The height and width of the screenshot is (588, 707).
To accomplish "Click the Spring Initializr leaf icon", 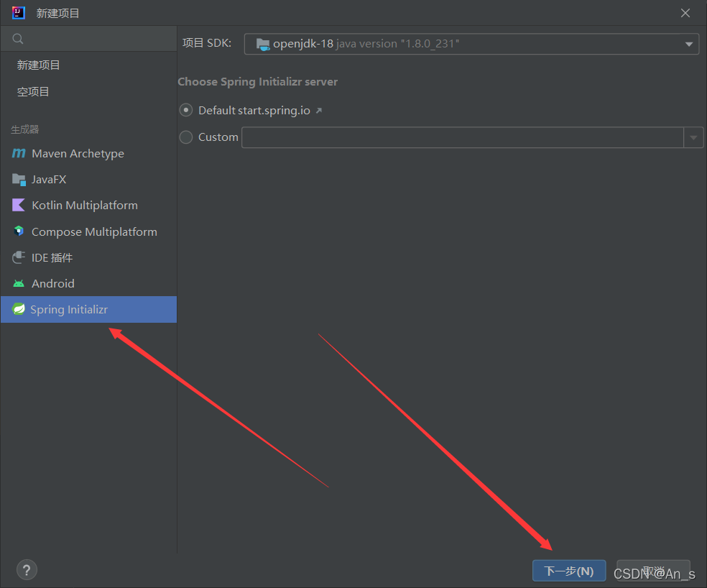I will point(19,309).
